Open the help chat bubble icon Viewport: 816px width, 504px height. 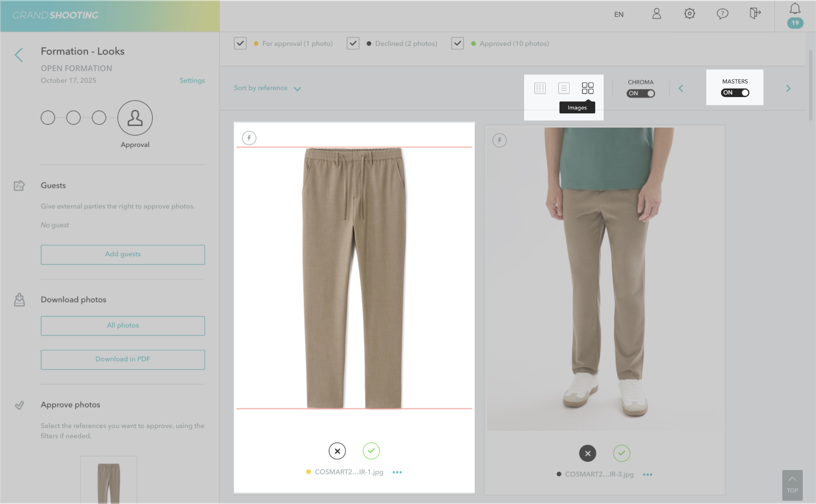[x=722, y=14]
